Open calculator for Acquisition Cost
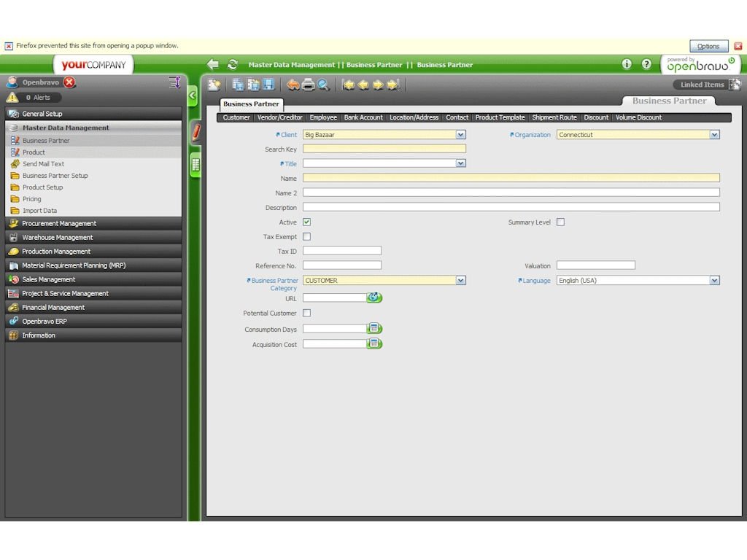This screenshot has height=560, width=747. (x=374, y=343)
